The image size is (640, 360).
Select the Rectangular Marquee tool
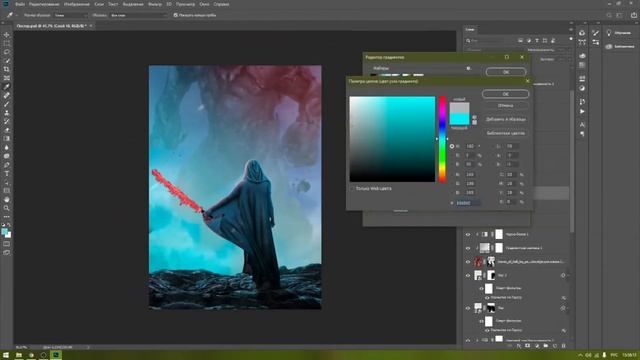coord(7,44)
